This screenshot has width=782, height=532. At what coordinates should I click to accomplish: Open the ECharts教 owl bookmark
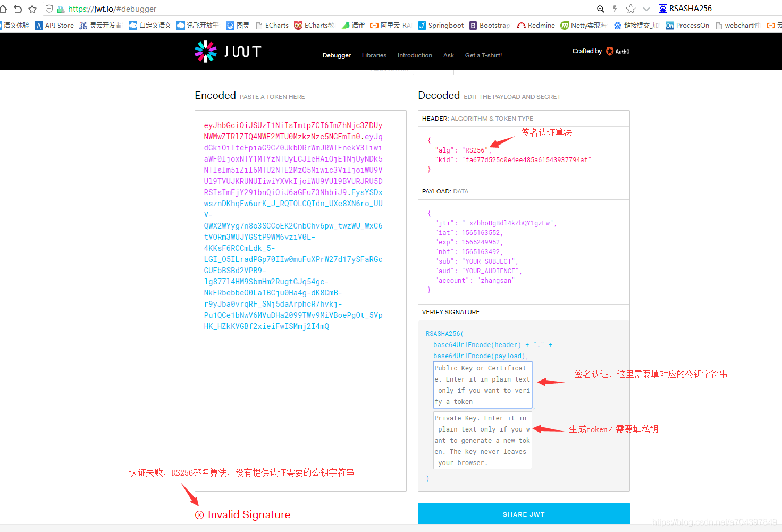pos(314,26)
